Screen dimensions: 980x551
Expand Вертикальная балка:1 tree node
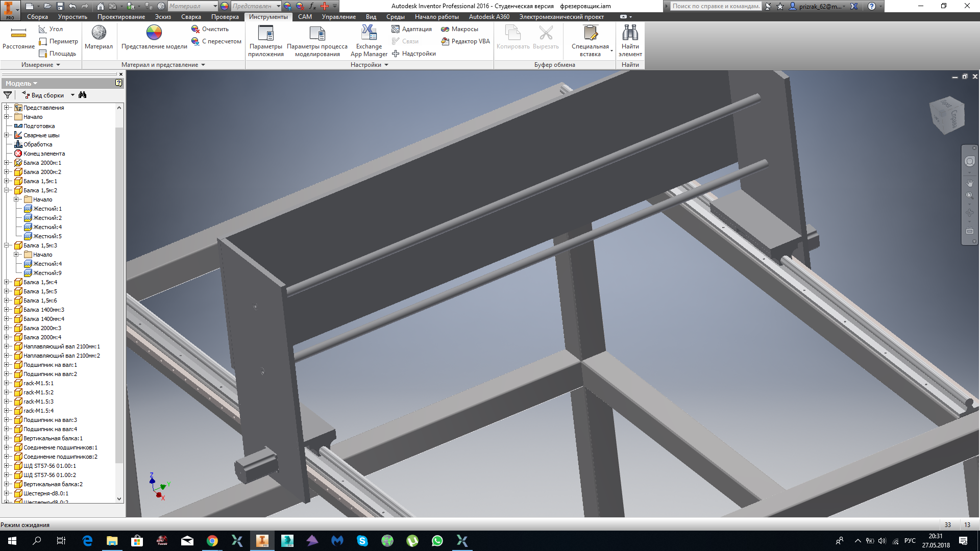pos(7,438)
